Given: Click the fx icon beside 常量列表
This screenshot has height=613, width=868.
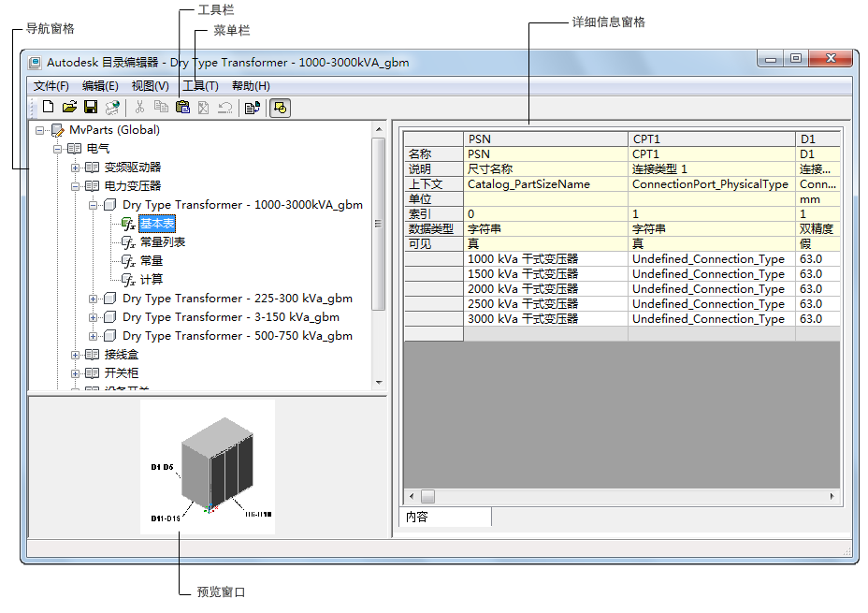Looking at the screenshot, I should [x=128, y=242].
